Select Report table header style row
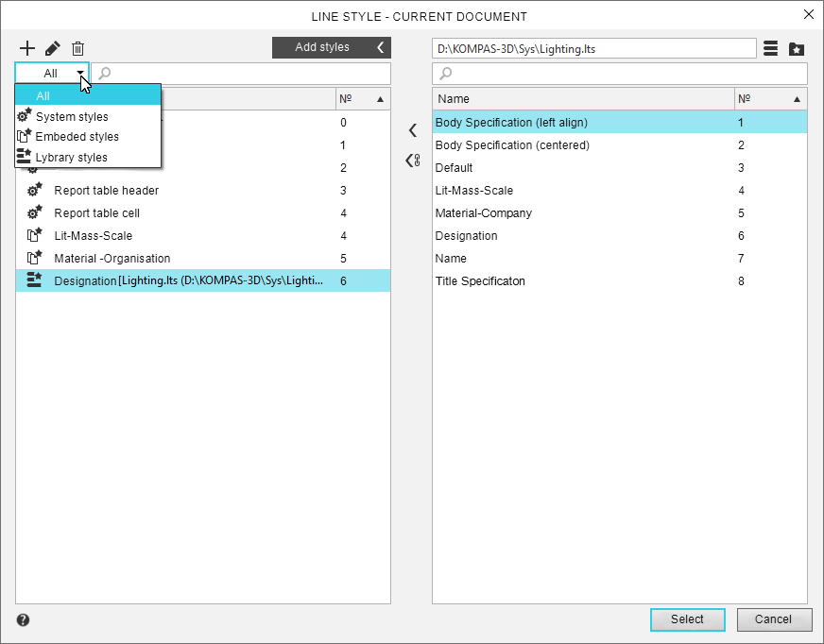Viewport: 824px width, 644px height. pos(106,191)
